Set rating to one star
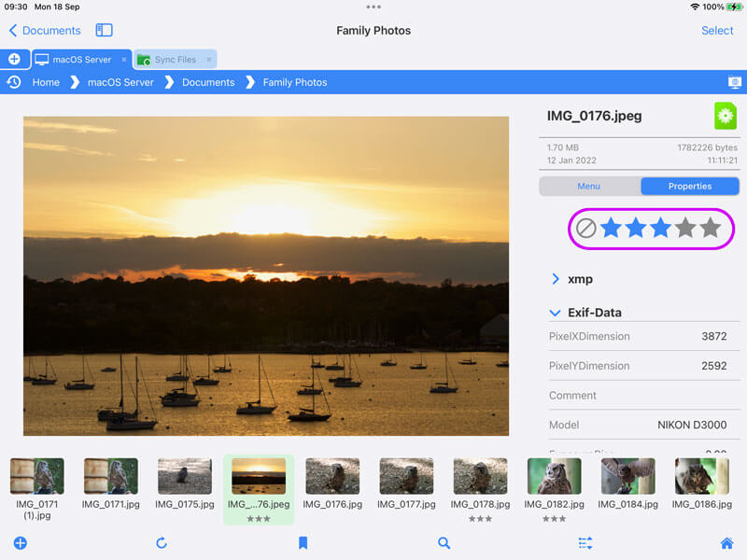The image size is (747, 560). point(611,228)
